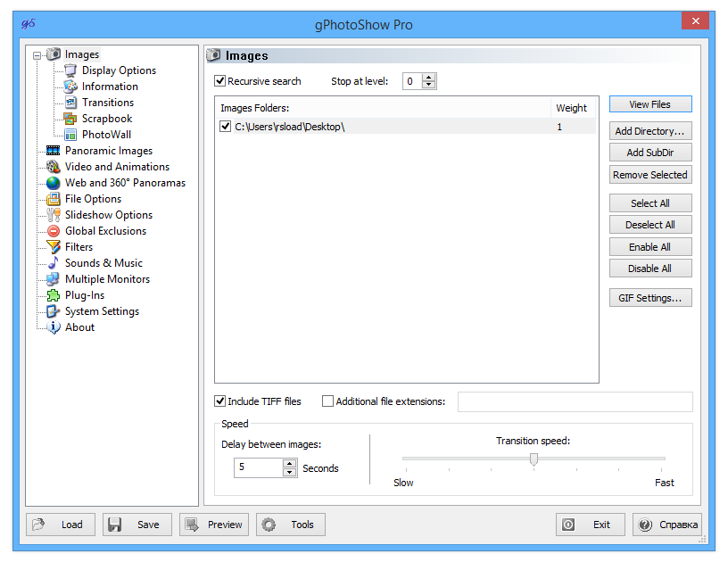Screen dimensions: 728x562
Task: Click the Select All button
Action: click(x=650, y=203)
